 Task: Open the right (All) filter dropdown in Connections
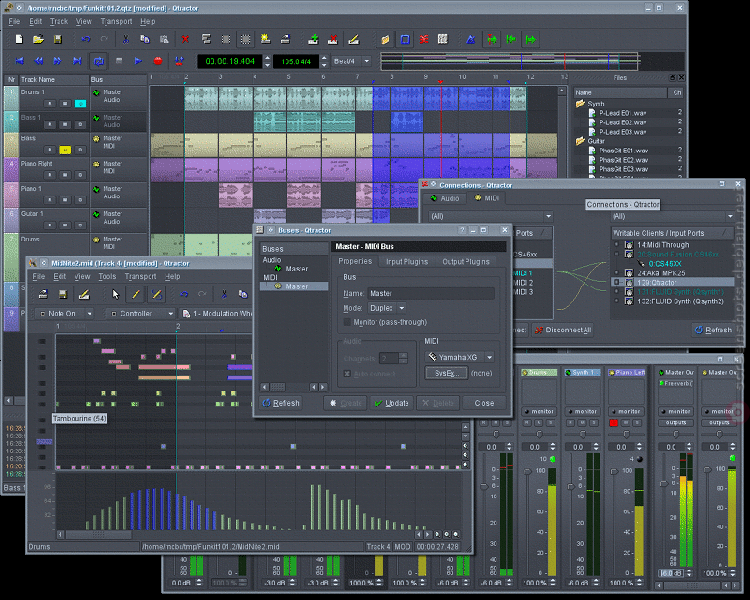click(x=673, y=216)
